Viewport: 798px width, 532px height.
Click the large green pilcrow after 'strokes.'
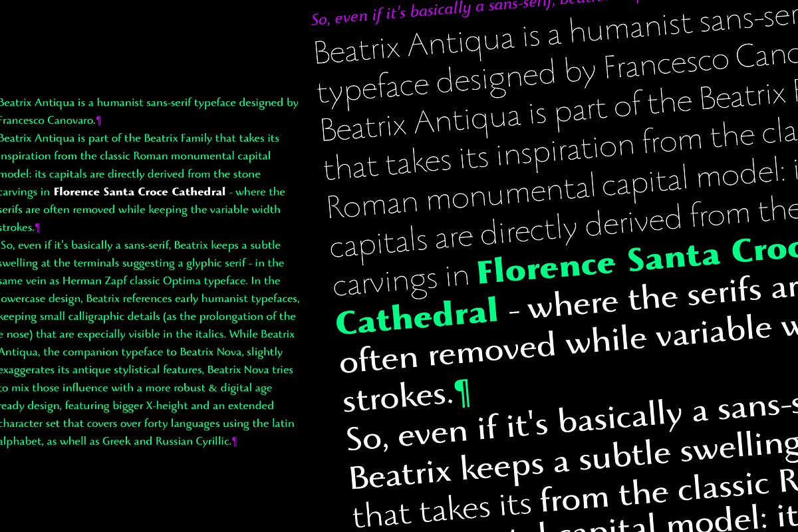[x=462, y=392]
